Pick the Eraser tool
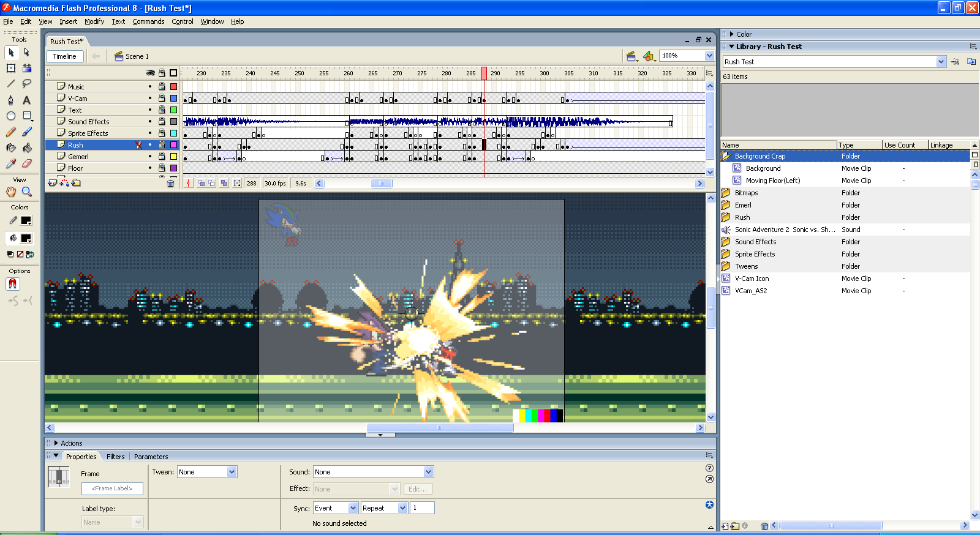This screenshot has height=535, width=980. [x=27, y=163]
